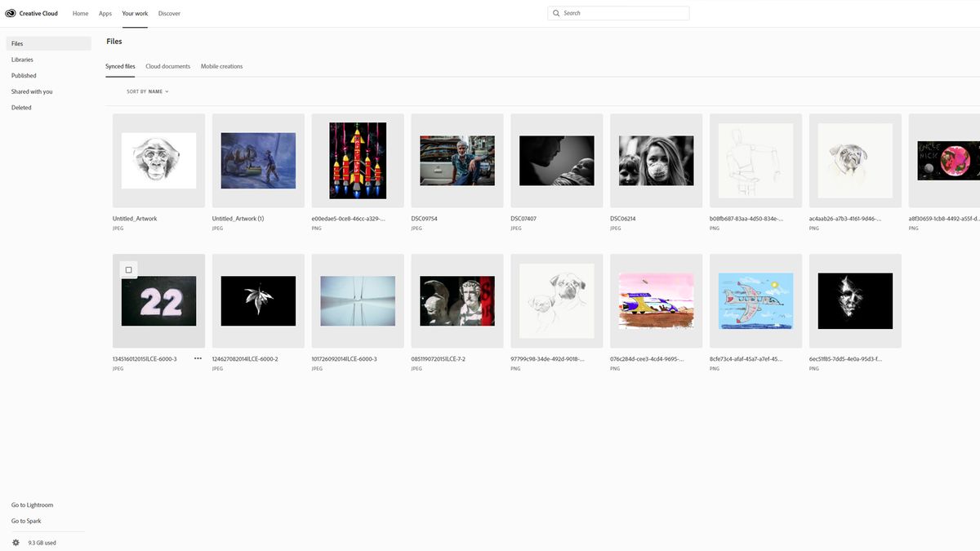Switch to the Mobile creations tab
The width and height of the screenshot is (980, 551).
coord(221,65)
